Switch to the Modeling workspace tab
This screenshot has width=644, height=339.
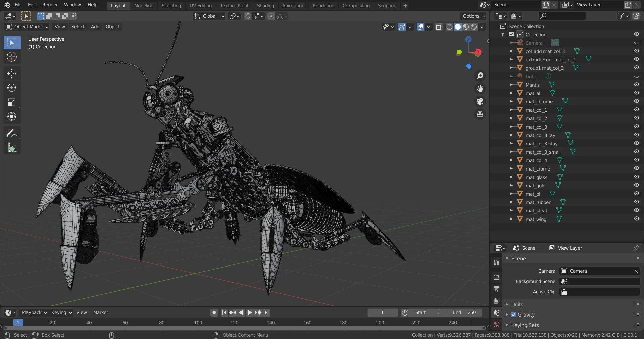(144, 6)
